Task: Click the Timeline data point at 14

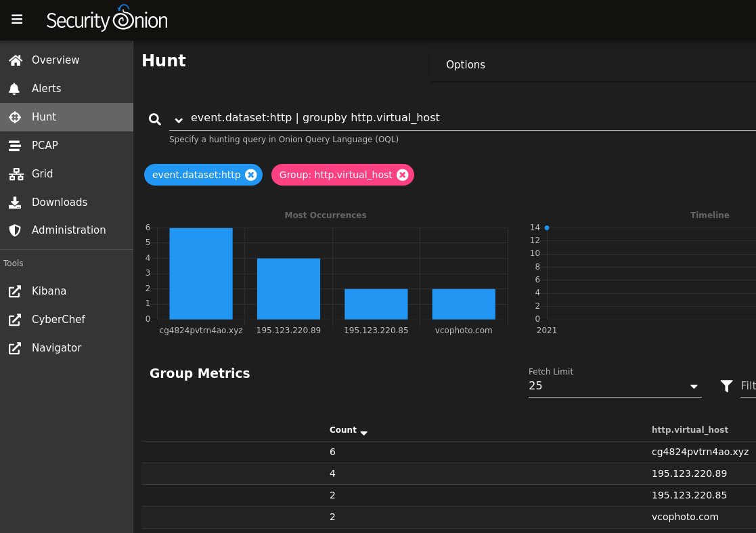Action: [547, 228]
